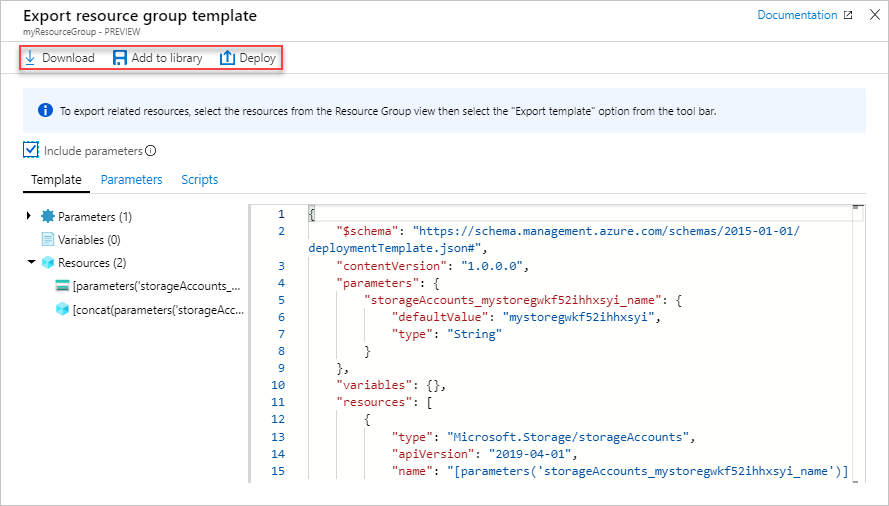Viewport: 889px width, 506px height.
Task: Close the Export resource group template pane
Action: coord(873,16)
